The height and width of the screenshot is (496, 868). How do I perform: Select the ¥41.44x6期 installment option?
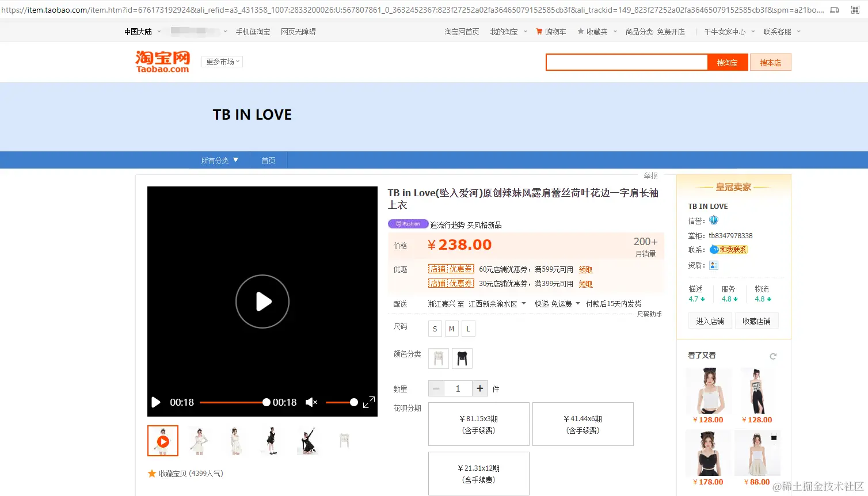(x=583, y=424)
